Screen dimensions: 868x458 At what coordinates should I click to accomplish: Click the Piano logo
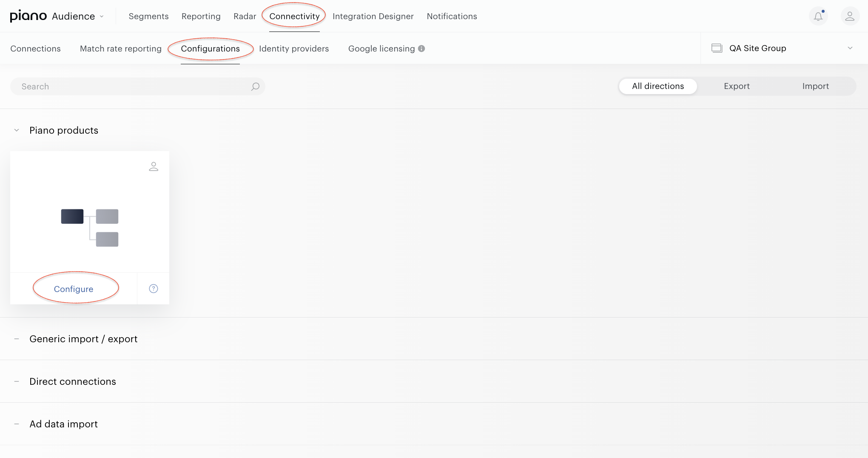(x=28, y=16)
